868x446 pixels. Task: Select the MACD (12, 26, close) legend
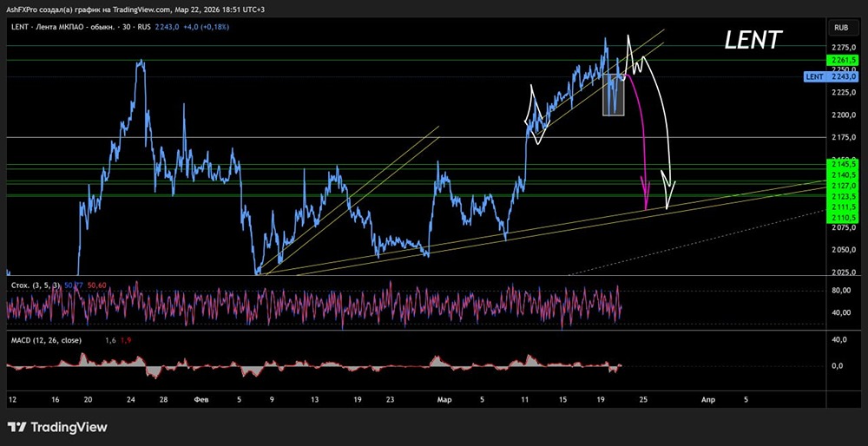47,340
